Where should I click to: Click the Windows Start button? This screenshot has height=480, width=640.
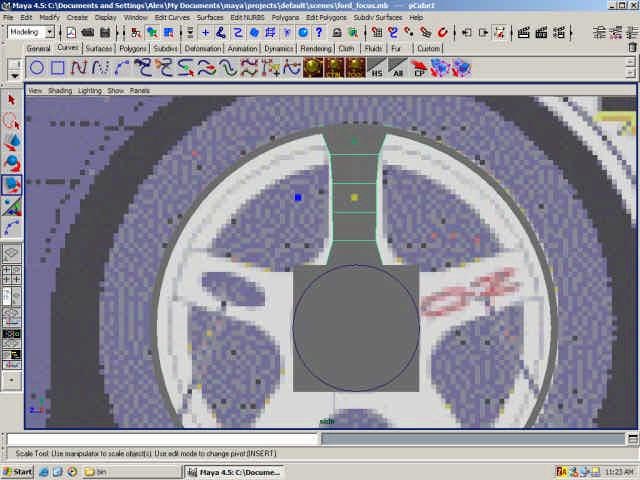point(18,471)
